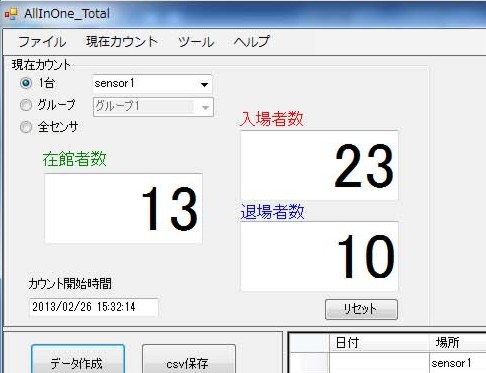Viewport: 486px width, 373px height.
Task: Select the 1台 radio button
Action: [26, 83]
